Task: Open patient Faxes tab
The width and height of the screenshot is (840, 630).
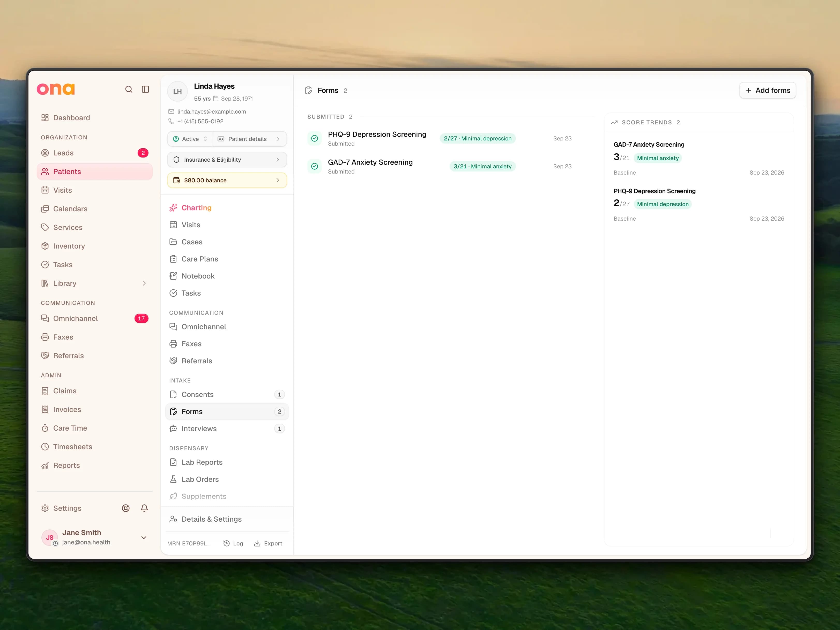Action: pos(227,344)
